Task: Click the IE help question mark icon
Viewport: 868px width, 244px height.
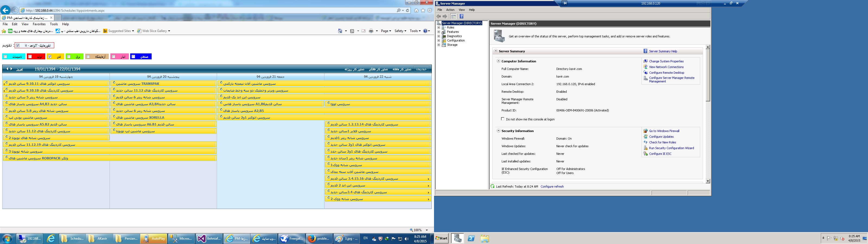Action: [425, 31]
